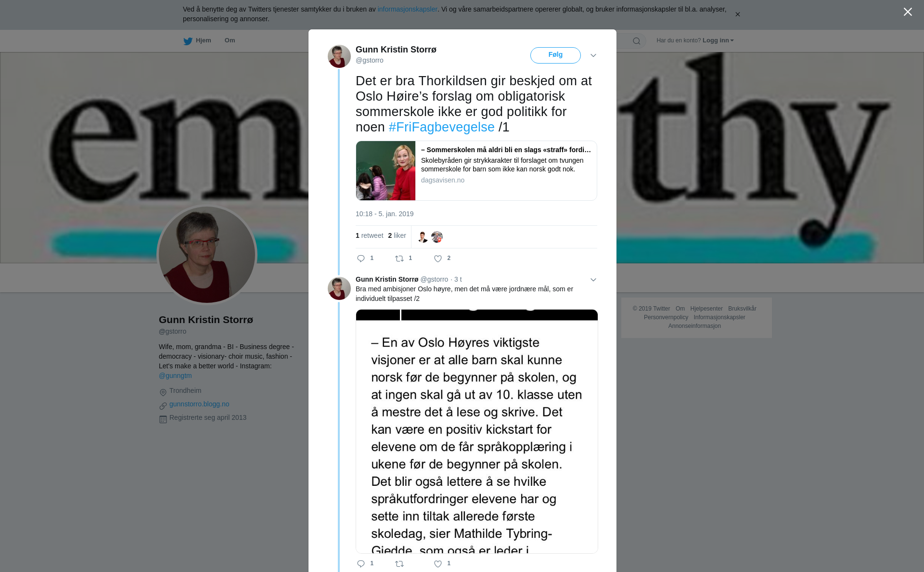Click the Twitter bird Hjem icon
Image resolution: width=924 pixels, height=572 pixels.
coord(188,41)
